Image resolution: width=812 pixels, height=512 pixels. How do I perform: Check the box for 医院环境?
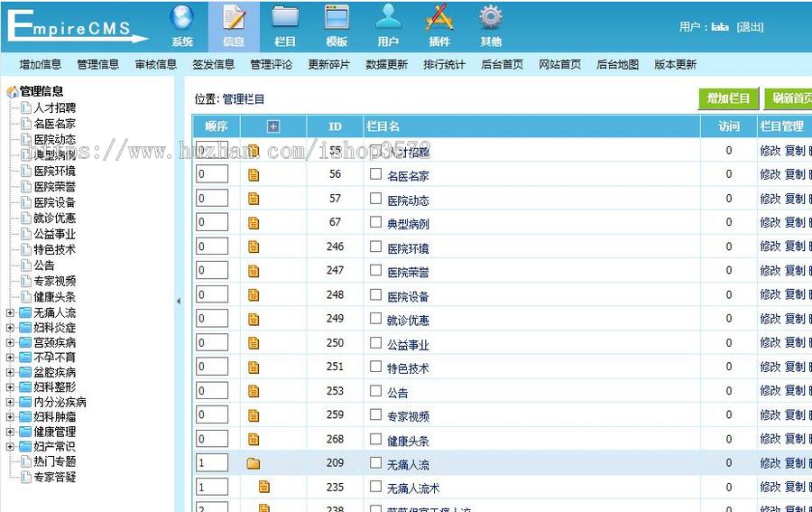coord(376,247)
